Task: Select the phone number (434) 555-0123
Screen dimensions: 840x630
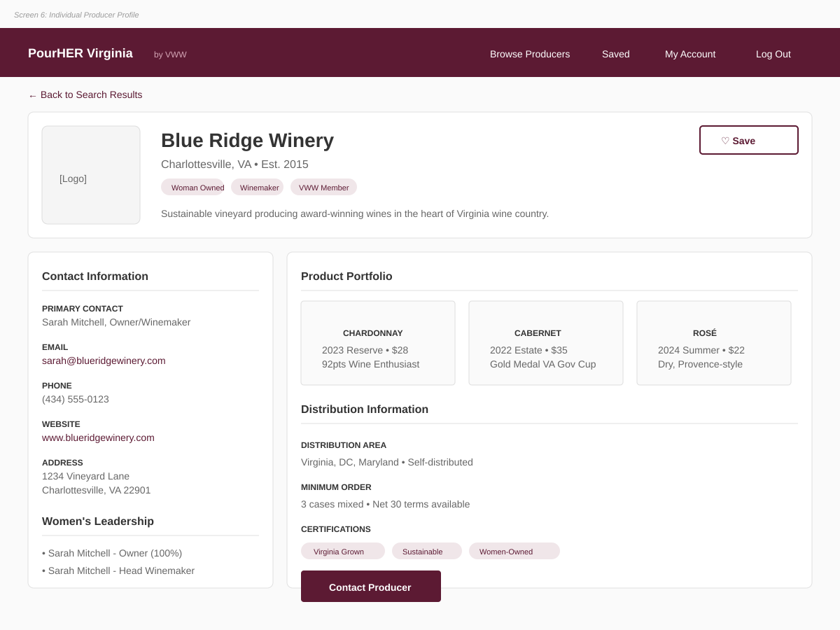Action: point(76,399)
